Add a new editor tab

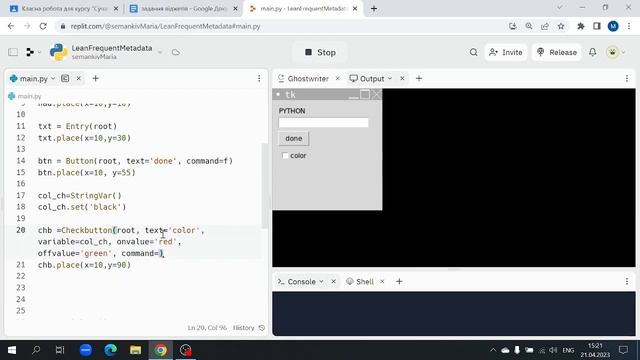[x=96, y=78]
